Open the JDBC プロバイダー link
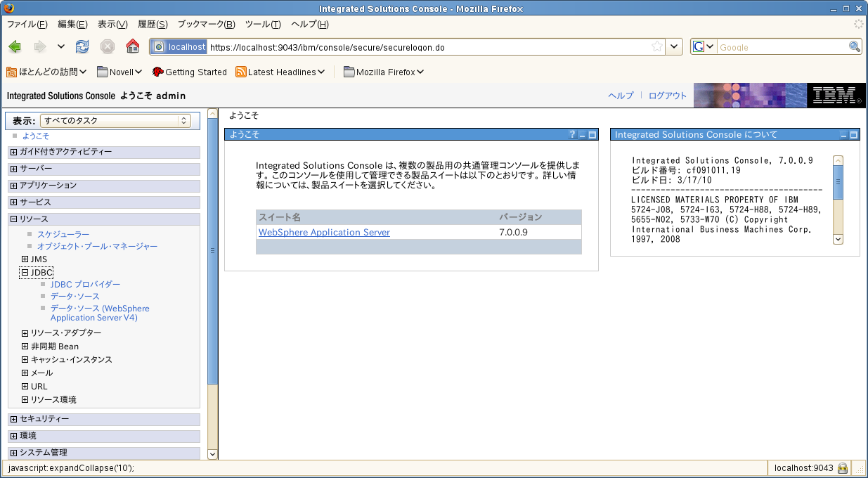The height and width of the screenshot is (478, 868). pos(85,284)
